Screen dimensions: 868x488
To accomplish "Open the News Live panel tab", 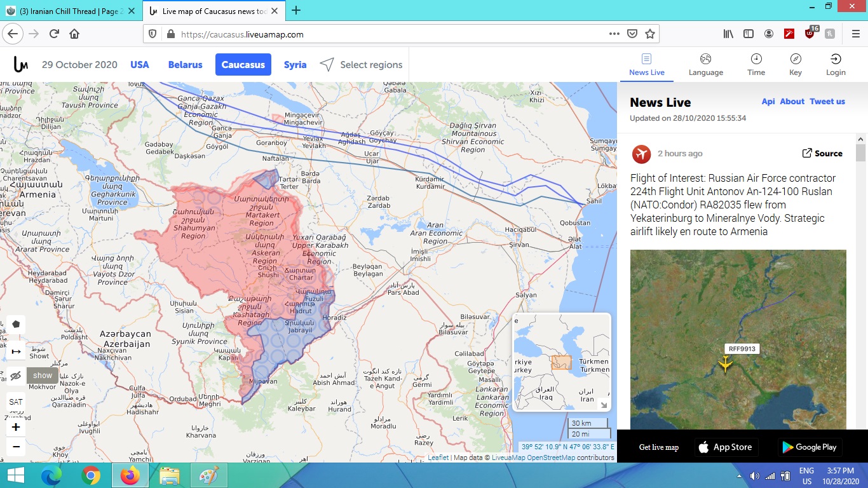I will [x=647, y=65].
